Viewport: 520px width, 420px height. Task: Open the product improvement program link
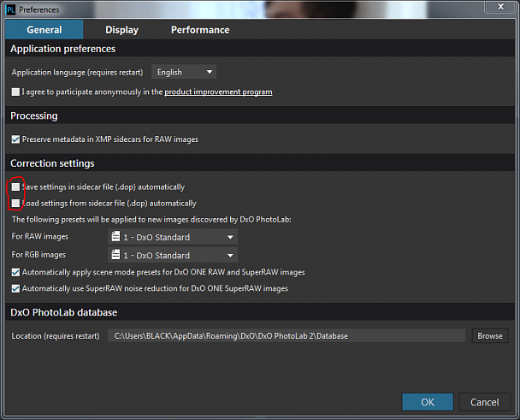(218, 92)
